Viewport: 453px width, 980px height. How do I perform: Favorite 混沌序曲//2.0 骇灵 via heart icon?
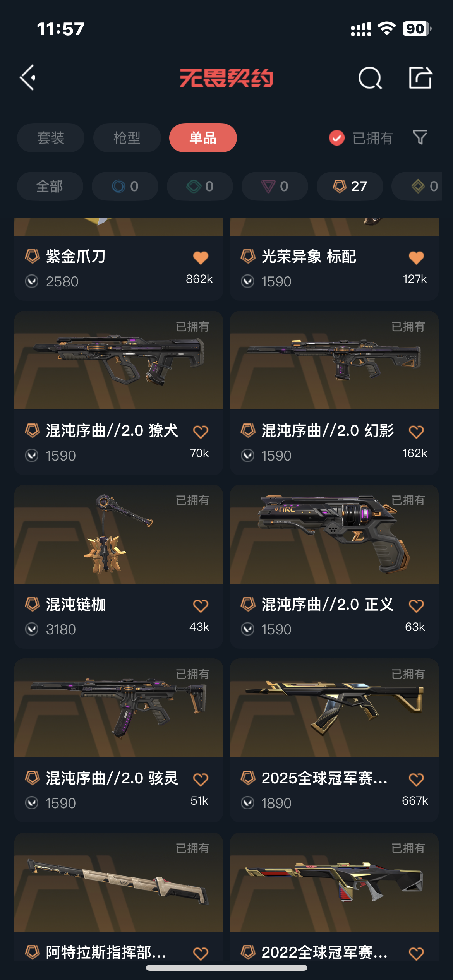coord(201,779)
